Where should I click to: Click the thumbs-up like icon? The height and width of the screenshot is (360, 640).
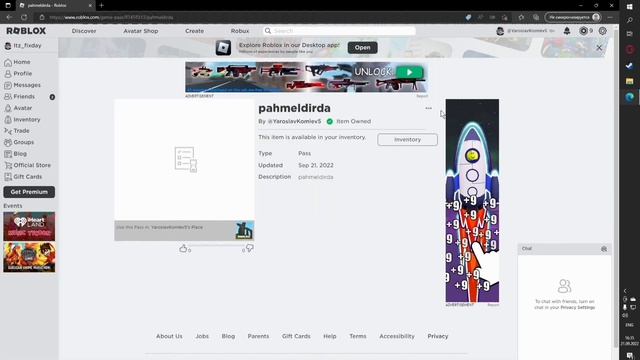click(x=183, y=248)
